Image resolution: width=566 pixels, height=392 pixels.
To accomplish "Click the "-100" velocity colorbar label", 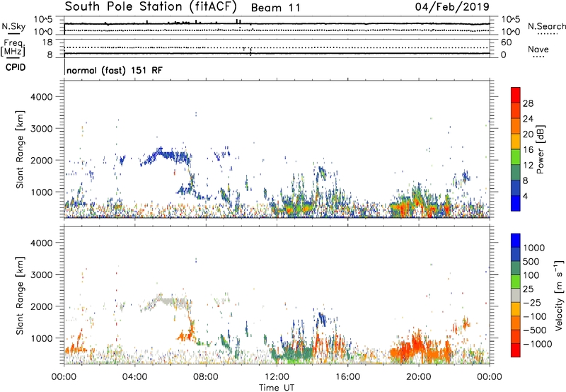I will 534,316.
